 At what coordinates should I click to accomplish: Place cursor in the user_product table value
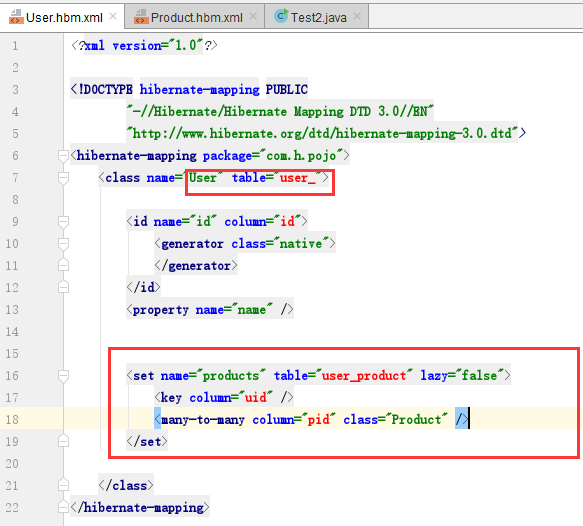[364, 376]
